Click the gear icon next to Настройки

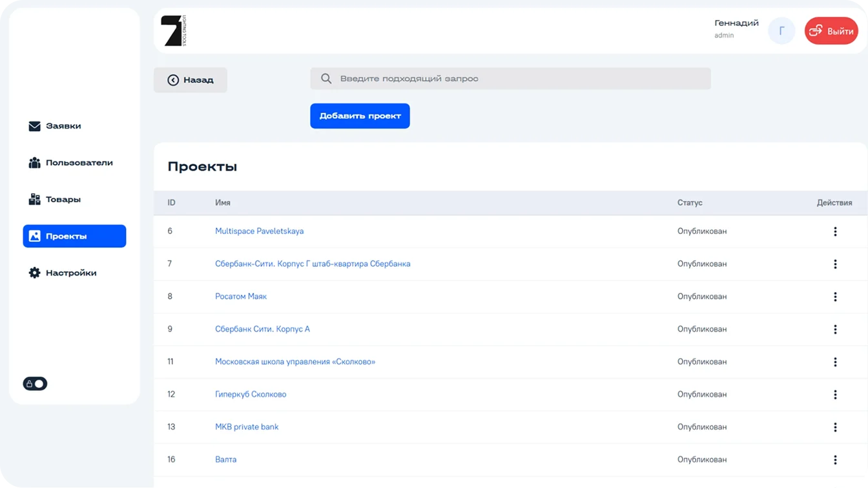click(35, 273)
